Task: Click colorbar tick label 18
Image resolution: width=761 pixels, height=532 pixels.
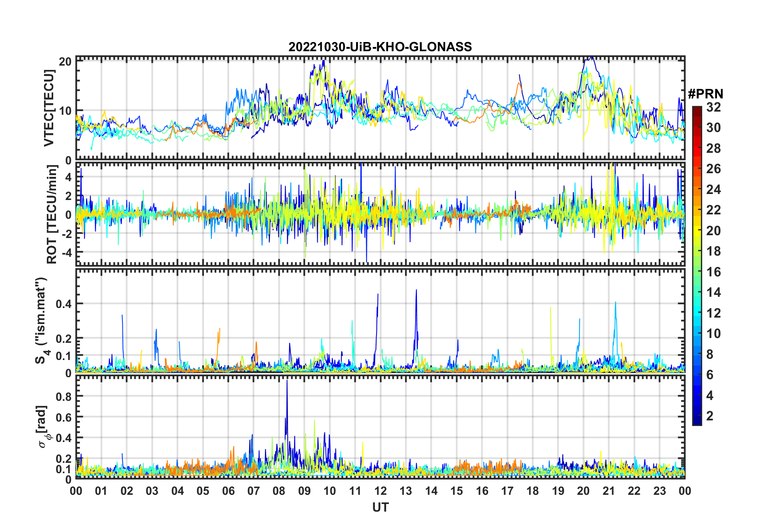Action: [x=714, y=251]
